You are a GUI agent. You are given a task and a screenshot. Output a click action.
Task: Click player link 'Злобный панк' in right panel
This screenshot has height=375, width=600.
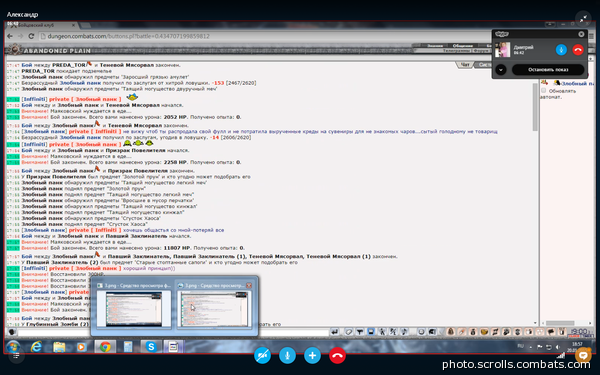pos(577,83)
